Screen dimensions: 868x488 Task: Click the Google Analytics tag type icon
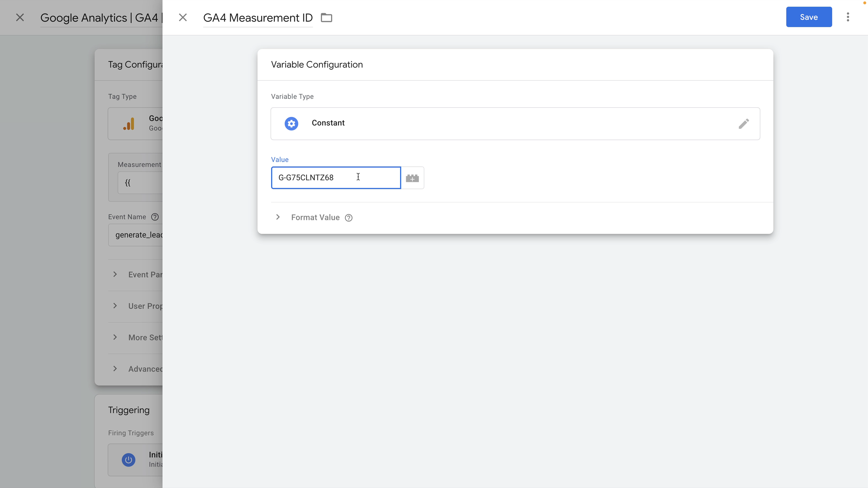[x=128, y=123]
